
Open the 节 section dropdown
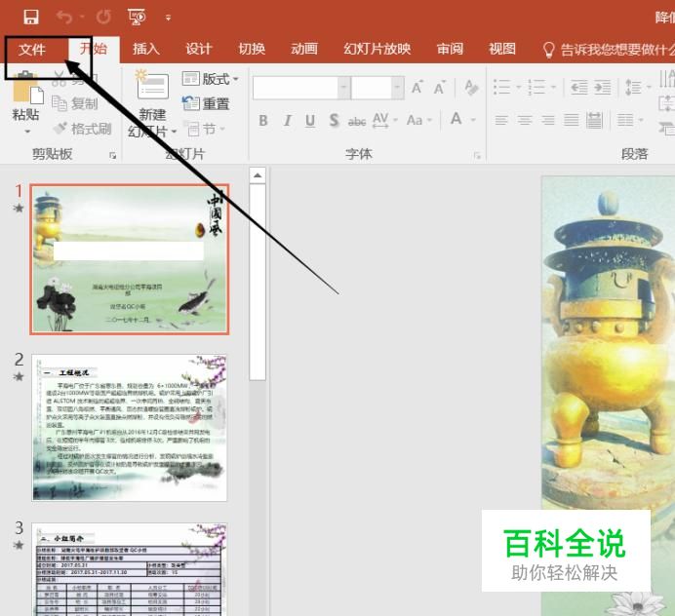[x=207, y=129]
